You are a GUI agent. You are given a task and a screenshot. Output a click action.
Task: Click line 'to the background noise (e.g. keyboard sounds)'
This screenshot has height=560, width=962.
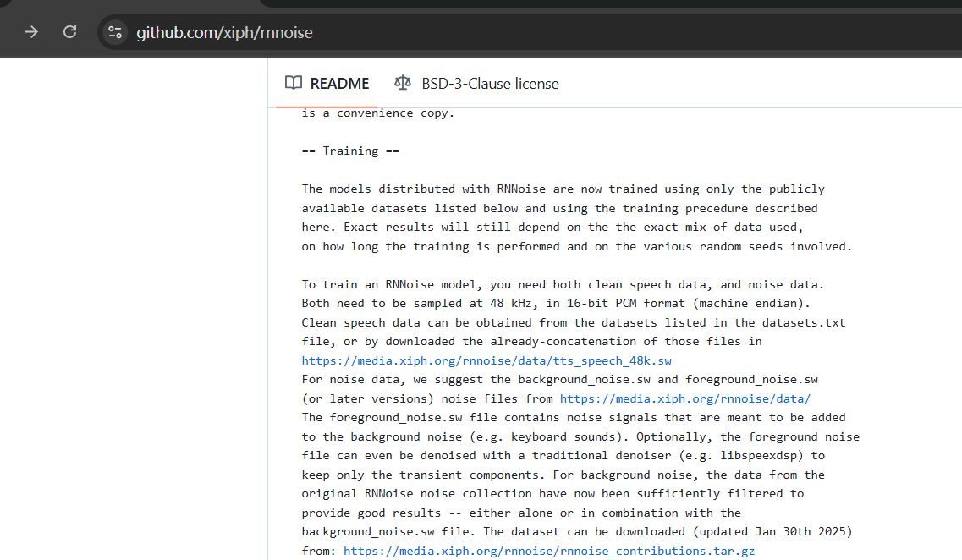tap(580, 436)
